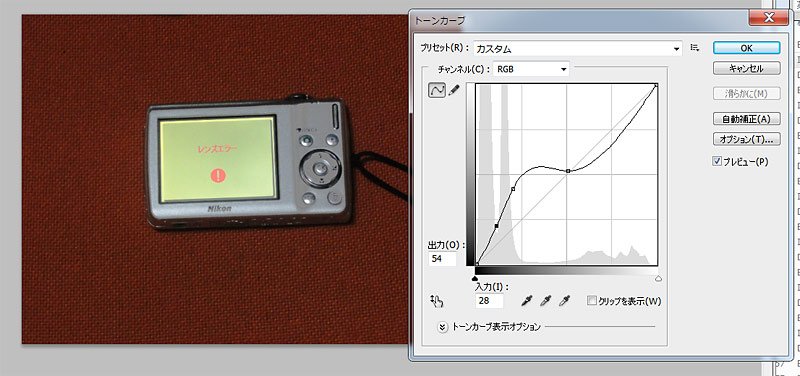Select the pencil draw-curve tool
The width and height of the screenshot is (800, 376).
453,90
